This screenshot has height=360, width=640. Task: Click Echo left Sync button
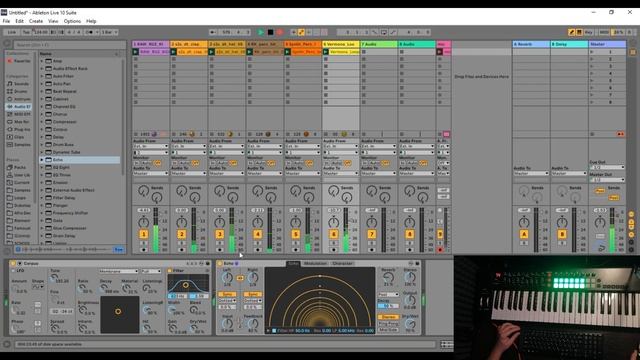tap(227, 294)
